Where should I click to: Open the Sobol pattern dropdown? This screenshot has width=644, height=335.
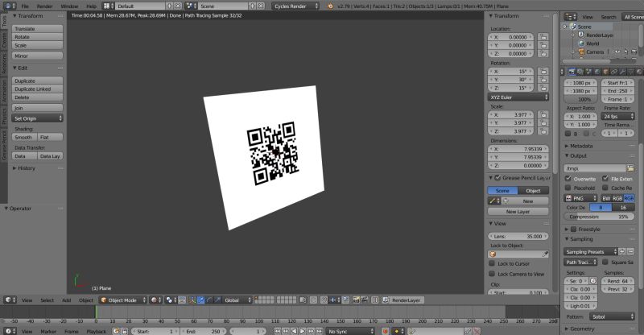[x=612, y=317]
